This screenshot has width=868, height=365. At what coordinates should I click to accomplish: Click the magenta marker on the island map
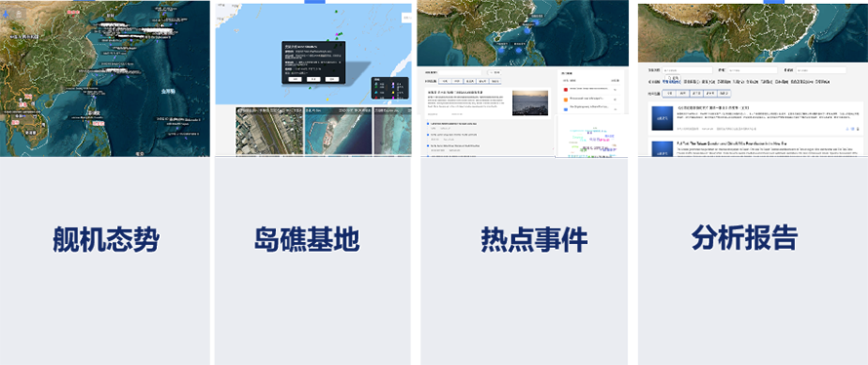(336, 34)
